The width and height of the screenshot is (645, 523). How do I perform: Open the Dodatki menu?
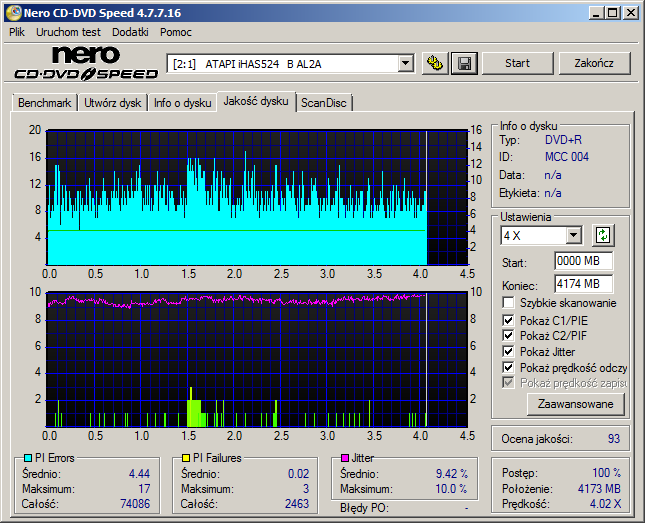tap(130, 32)
